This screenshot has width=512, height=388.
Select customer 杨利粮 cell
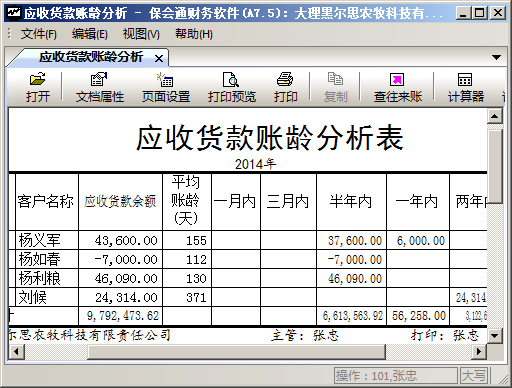point(47,278)
